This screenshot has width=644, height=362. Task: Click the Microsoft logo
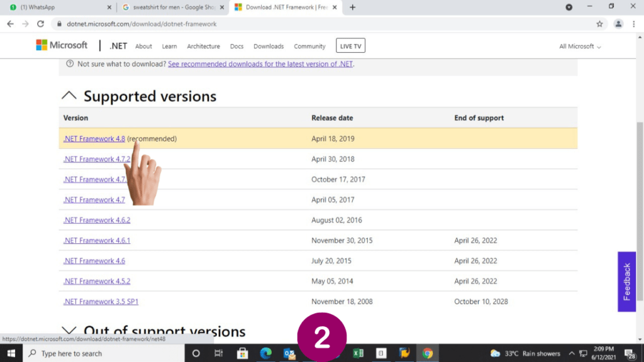pyautogui.click(x=62, y=45)
